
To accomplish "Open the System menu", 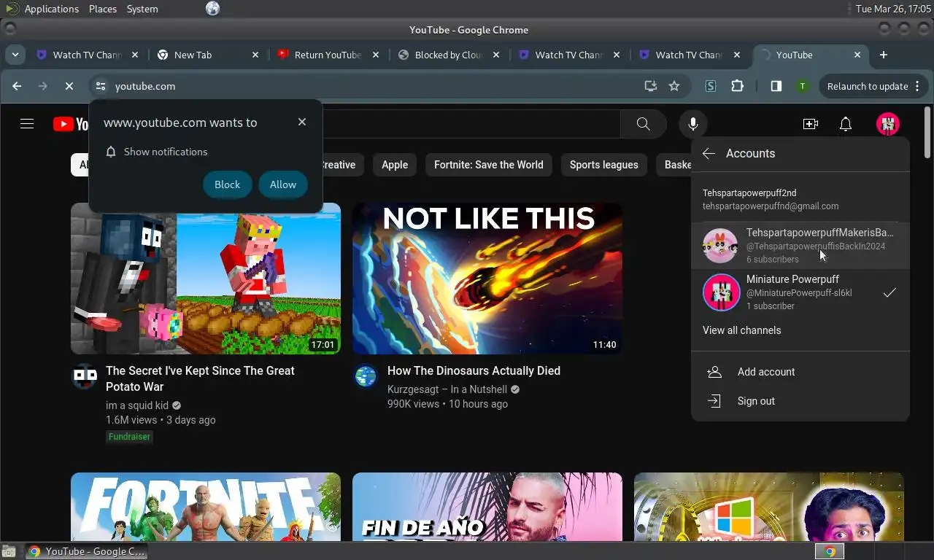I will click(142, 9).
